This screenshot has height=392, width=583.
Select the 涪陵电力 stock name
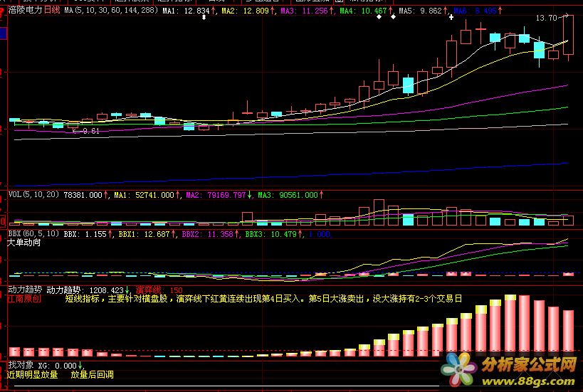[25, 11]
